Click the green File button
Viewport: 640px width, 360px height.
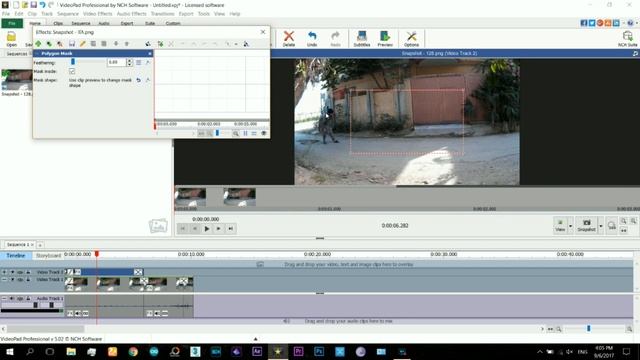12,23
